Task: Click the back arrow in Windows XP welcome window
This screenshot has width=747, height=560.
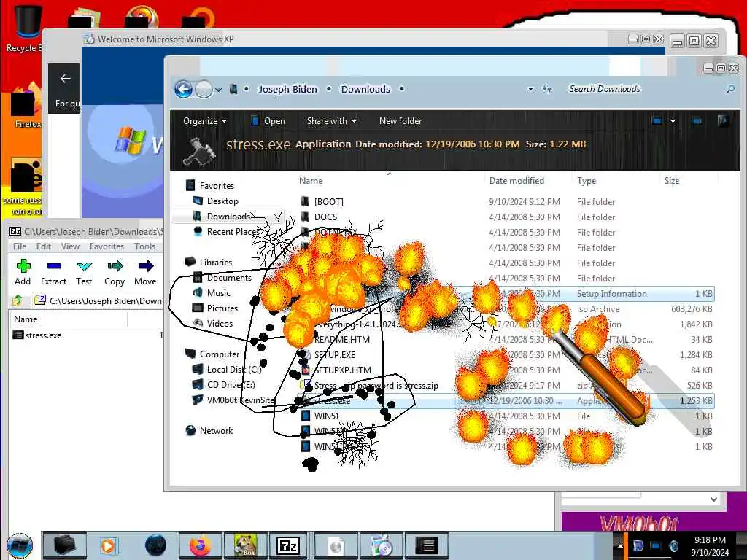Action: [x=65, y=79]
